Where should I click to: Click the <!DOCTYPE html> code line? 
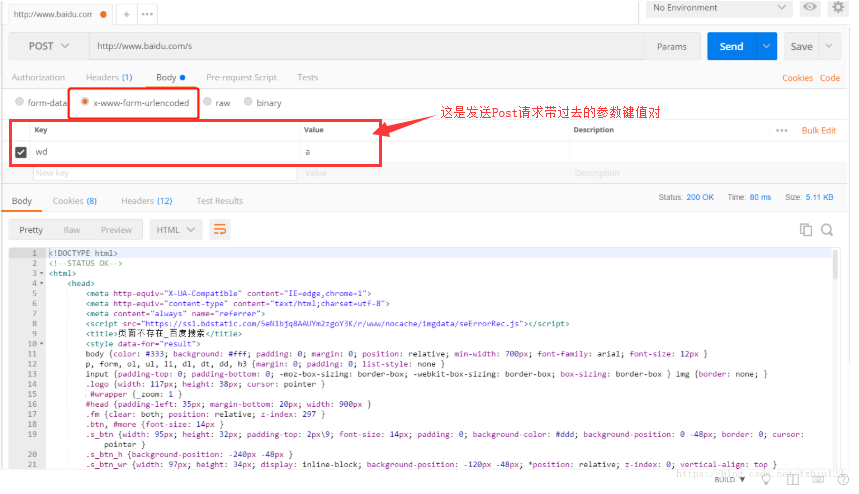tap(83, 253)
